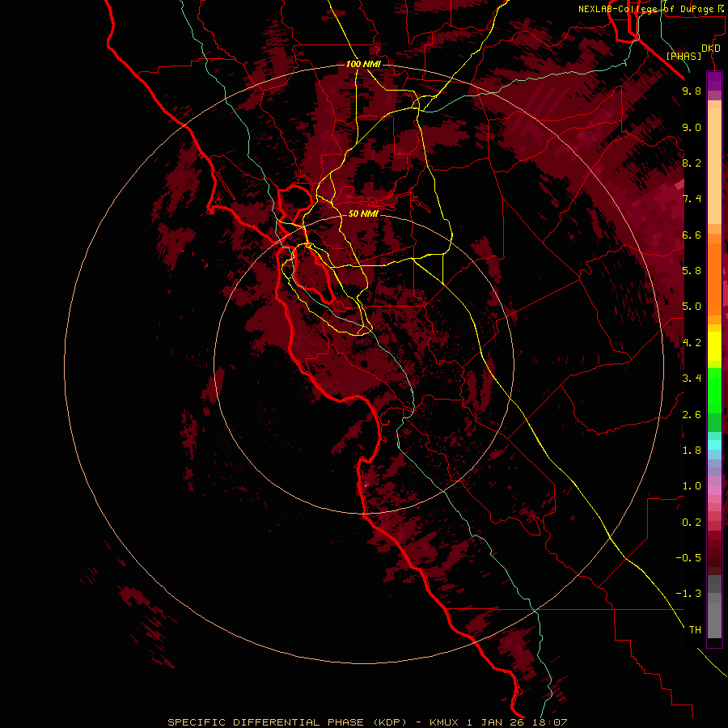The width and height of the screenshot is (728, 728).
Task: Select the 2.6 value on color scale
Action: tap(692, 415)
